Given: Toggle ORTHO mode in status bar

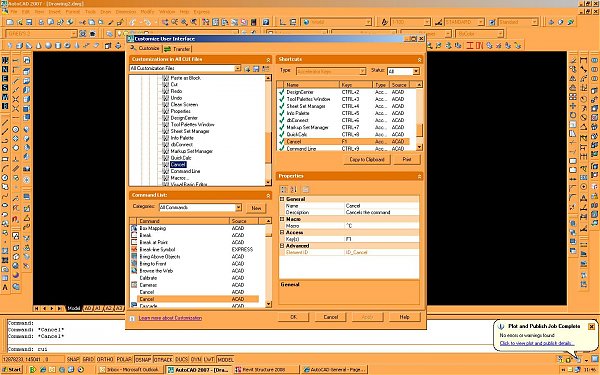Looking at the screenshot, I should click(x=105, y=359).
